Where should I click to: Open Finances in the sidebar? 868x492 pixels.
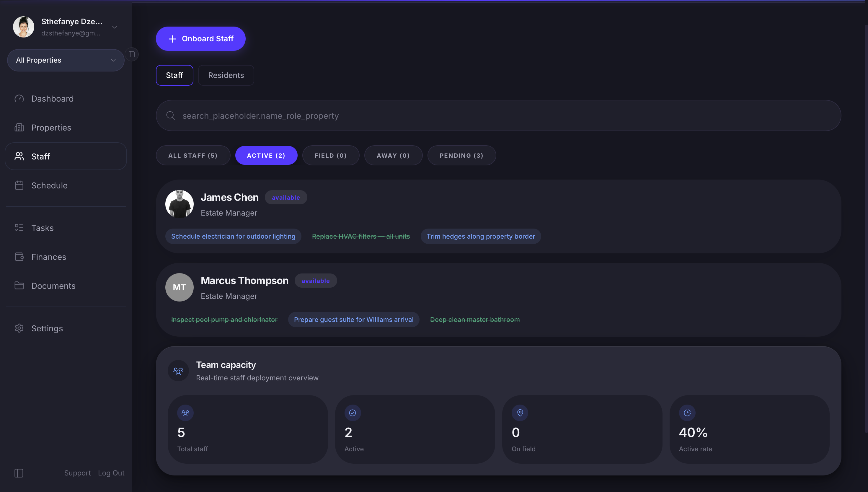[66, 257]
